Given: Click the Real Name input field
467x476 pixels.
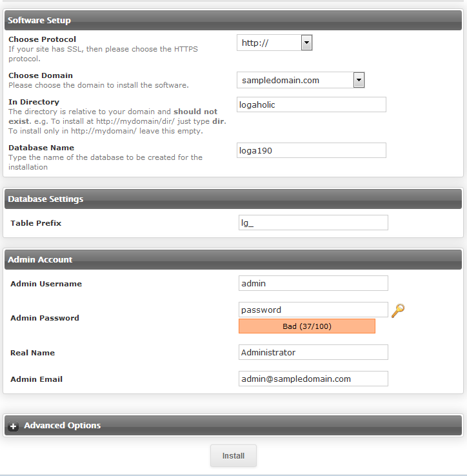Looking at the screenshot, I should point(313,352).
